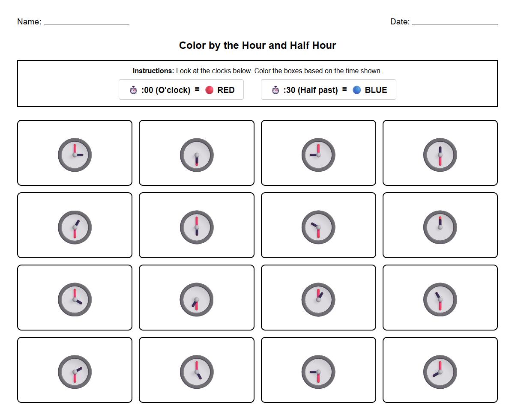
Task: Select the clock showing 3 o'clock
Action: point(75,154)
